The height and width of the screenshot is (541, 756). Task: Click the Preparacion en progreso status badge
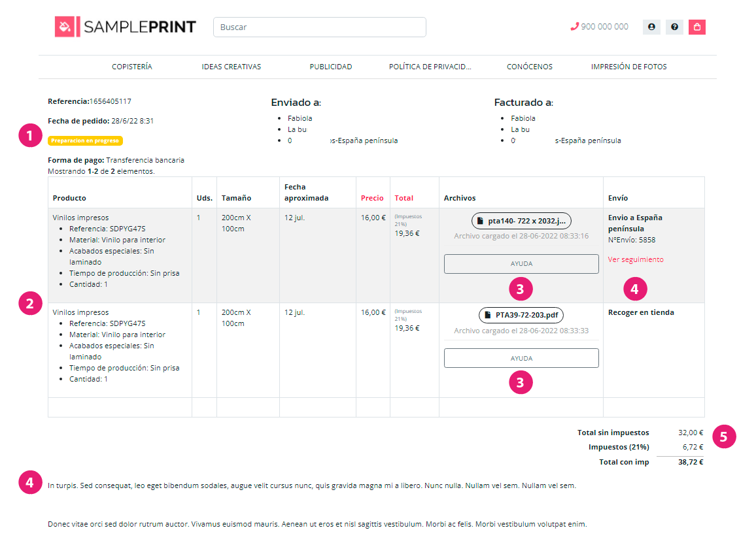85,140
